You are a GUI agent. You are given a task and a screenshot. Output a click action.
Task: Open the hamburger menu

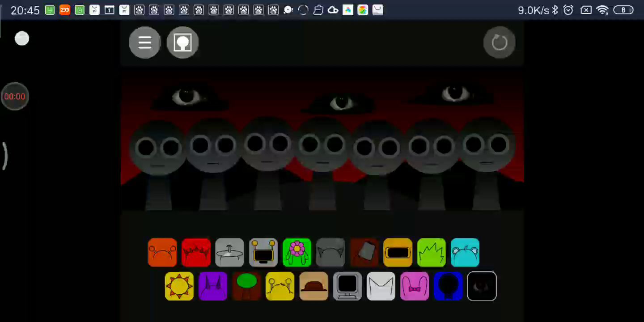click(x=144, y=42)
